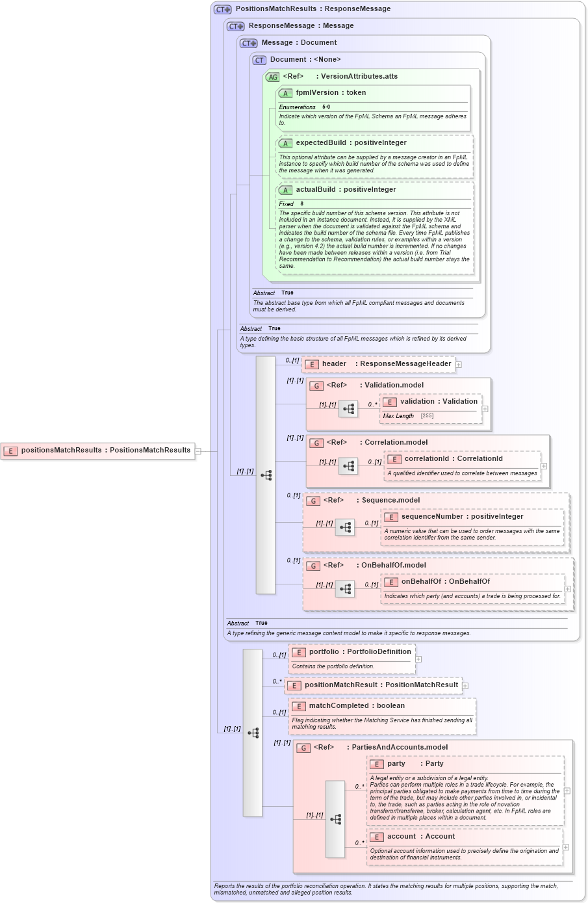The image size is (588, 903).
Task: Expand the onBehalfOf : OnBehalfOf node
Action: point(568,589)
